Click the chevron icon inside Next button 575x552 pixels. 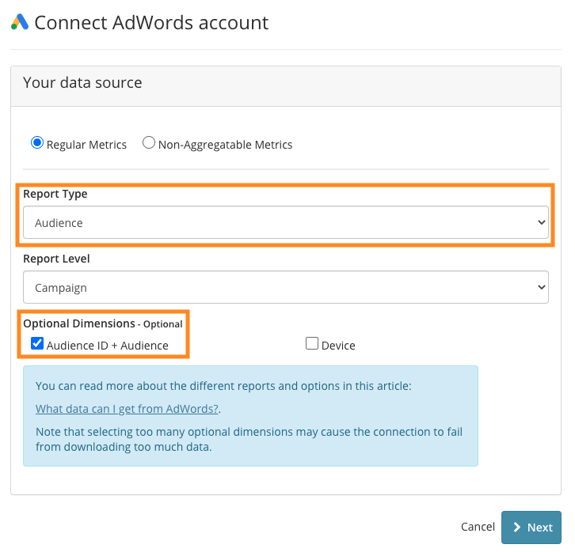517,527
